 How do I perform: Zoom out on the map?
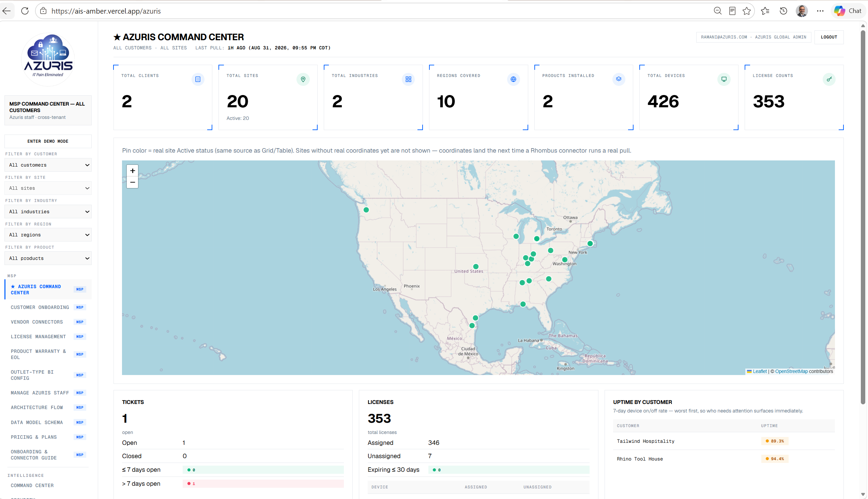pos(132,182)
